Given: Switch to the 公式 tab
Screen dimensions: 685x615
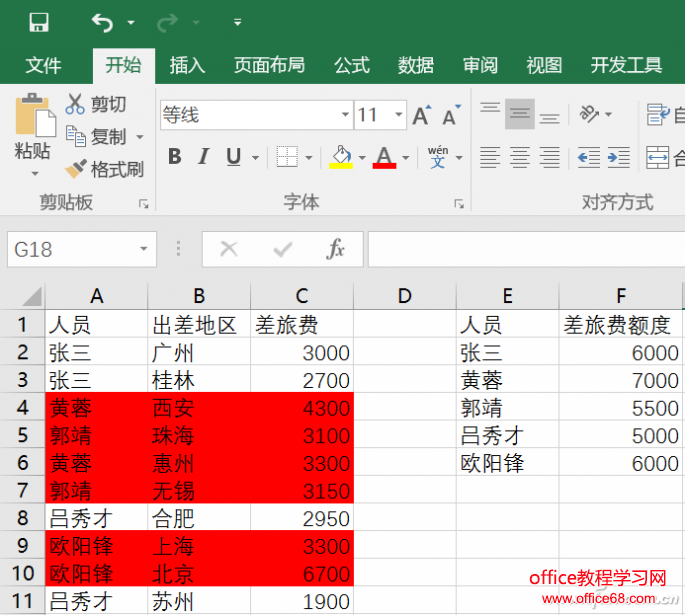Looking at the screenshot, I should coord(352,66).
